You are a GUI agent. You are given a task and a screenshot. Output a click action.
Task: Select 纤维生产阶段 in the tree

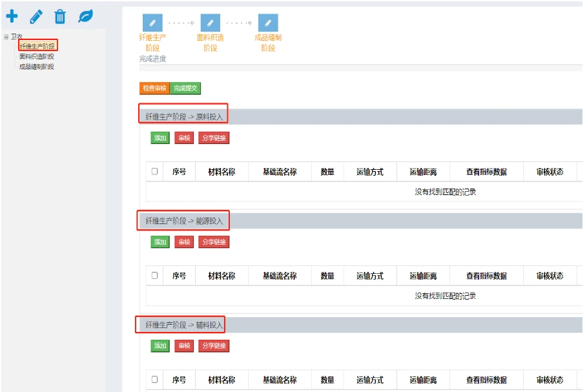coord(37,46)
